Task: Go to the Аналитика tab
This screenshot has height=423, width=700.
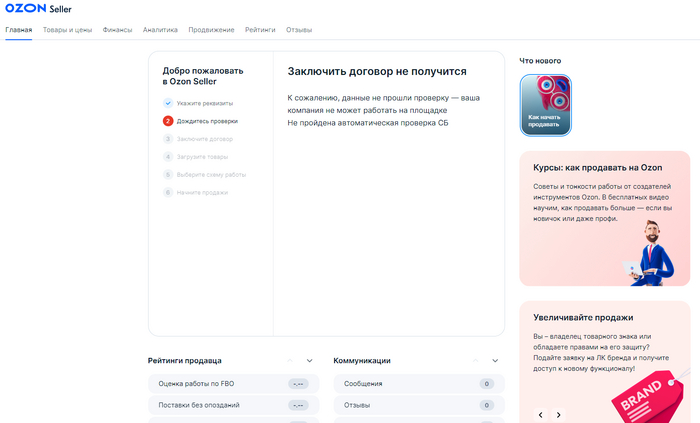Action: click(160, 30)
